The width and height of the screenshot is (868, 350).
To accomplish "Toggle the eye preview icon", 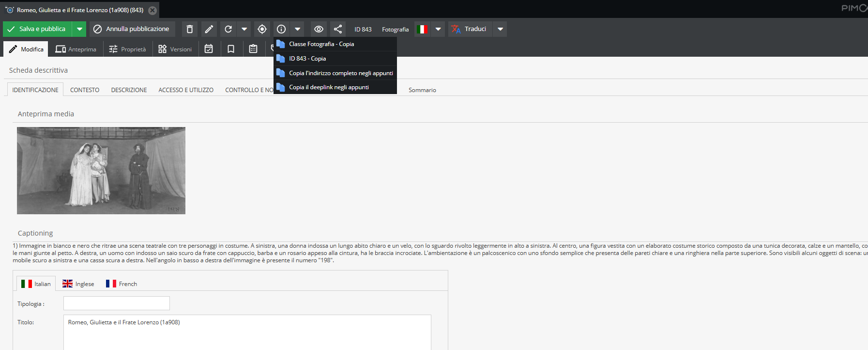I will 319,29.
